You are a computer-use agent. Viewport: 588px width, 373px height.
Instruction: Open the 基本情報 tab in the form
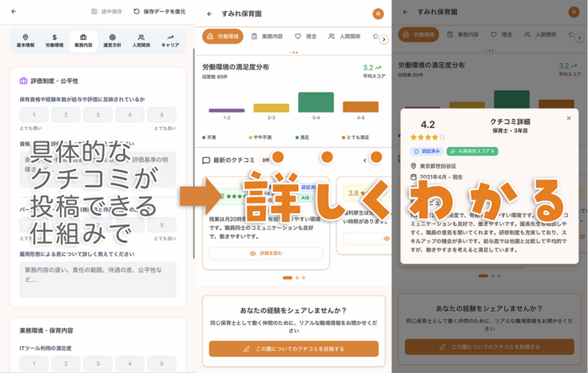coord(26,41)
